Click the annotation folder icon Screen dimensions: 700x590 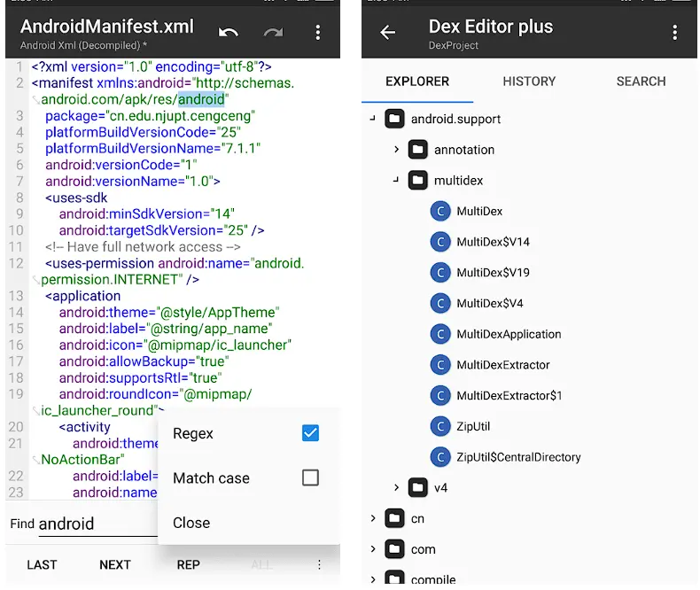[x=418, y=150]
